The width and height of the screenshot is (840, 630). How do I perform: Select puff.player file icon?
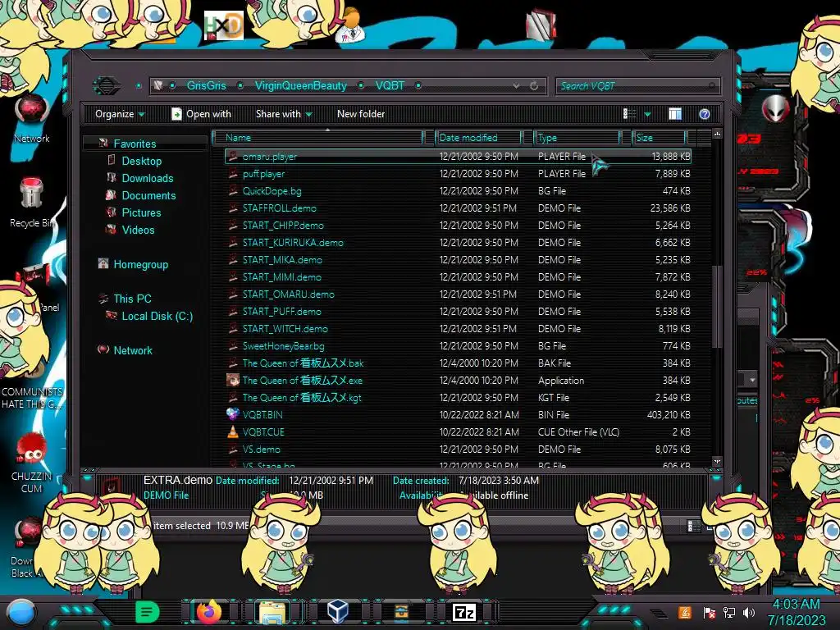[x=232, y=174]
